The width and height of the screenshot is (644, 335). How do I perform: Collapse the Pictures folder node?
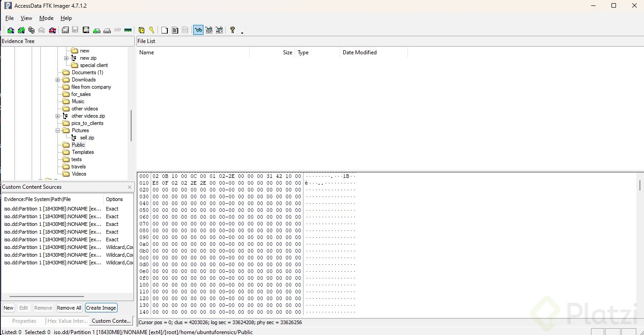[x=58, y=130]
